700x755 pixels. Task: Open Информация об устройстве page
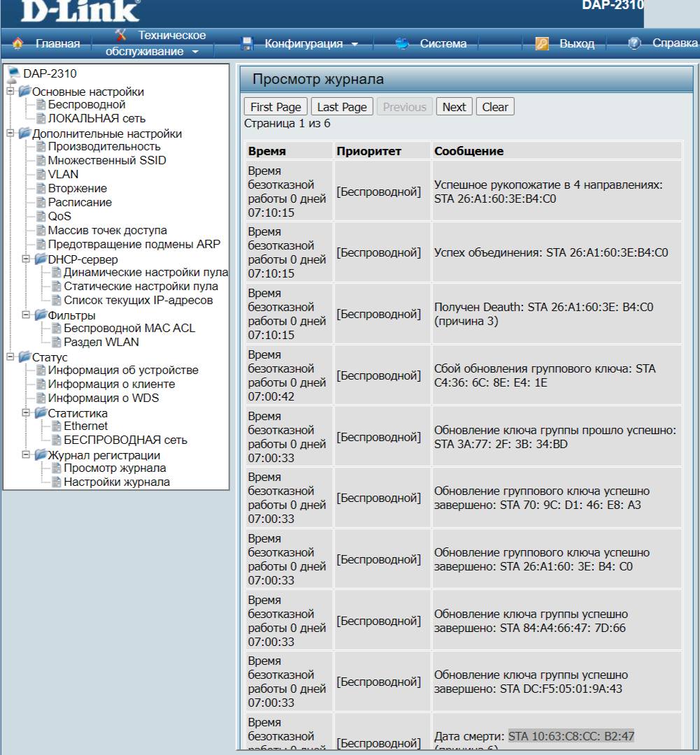123,370
